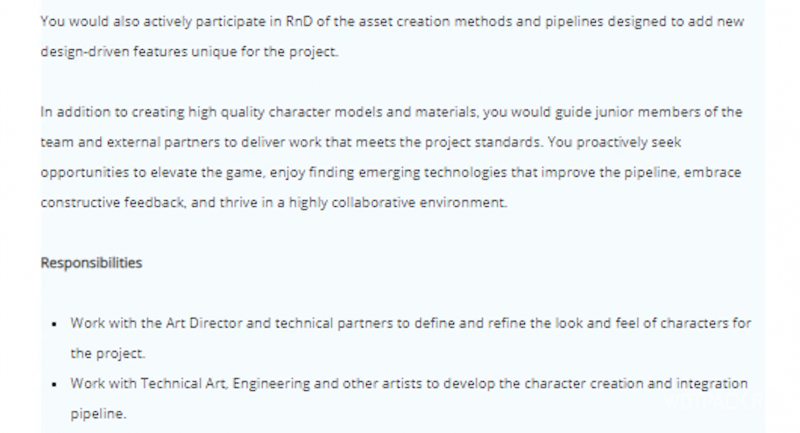Screen dimensions: 800x433
Task: Click the Responsibilities heading
Action: [x=91, y=263]
